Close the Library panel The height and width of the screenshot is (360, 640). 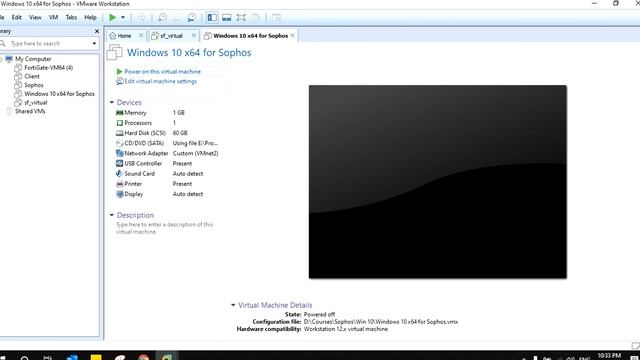(x=97, y=31)
